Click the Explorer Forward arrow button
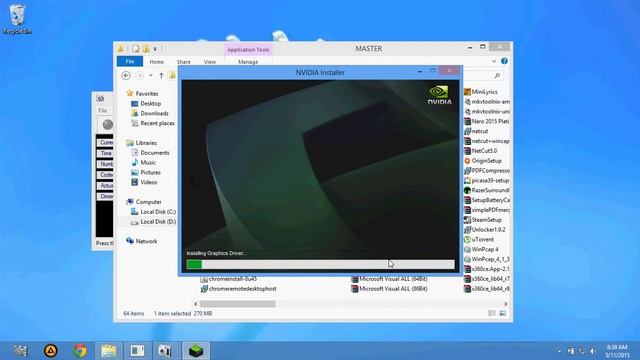The width and height of the screenshot is (640, 360). click(140, 76)
